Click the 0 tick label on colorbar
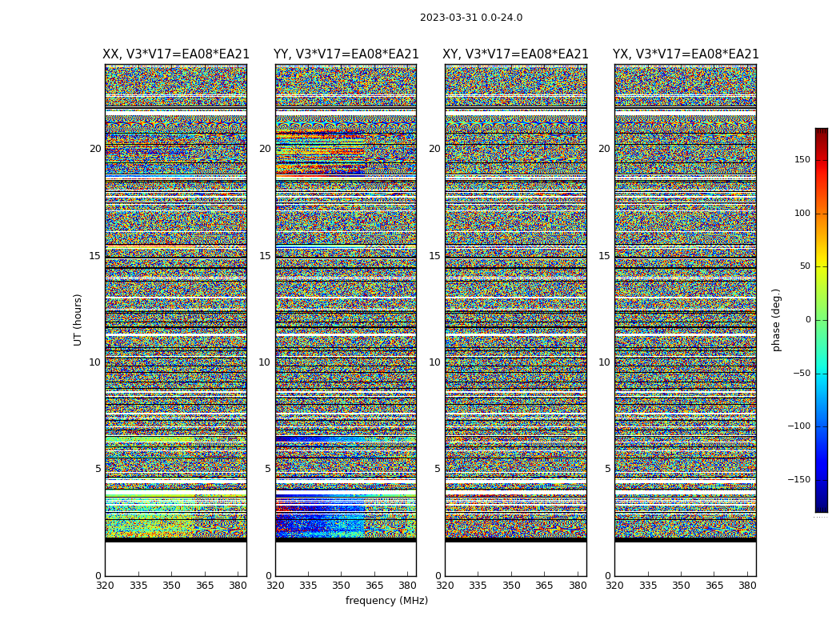840x640 pixels. pyautogui.click(x=808, y=320)
